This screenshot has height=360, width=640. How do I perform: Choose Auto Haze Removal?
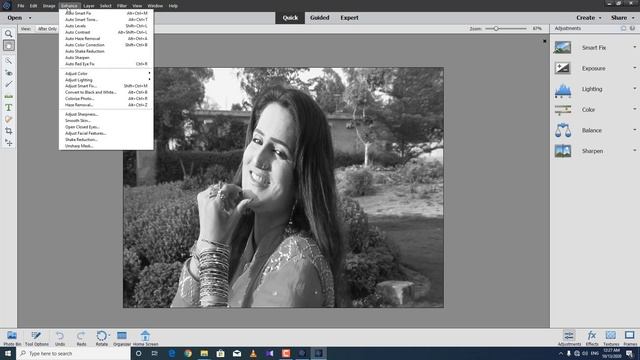point(106,39)
